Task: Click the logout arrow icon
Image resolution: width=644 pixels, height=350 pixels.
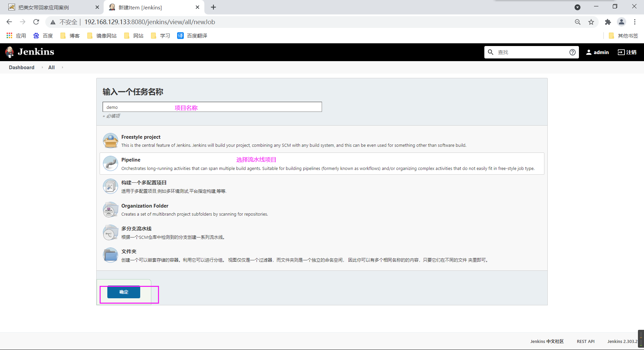Action: (621, 52)
